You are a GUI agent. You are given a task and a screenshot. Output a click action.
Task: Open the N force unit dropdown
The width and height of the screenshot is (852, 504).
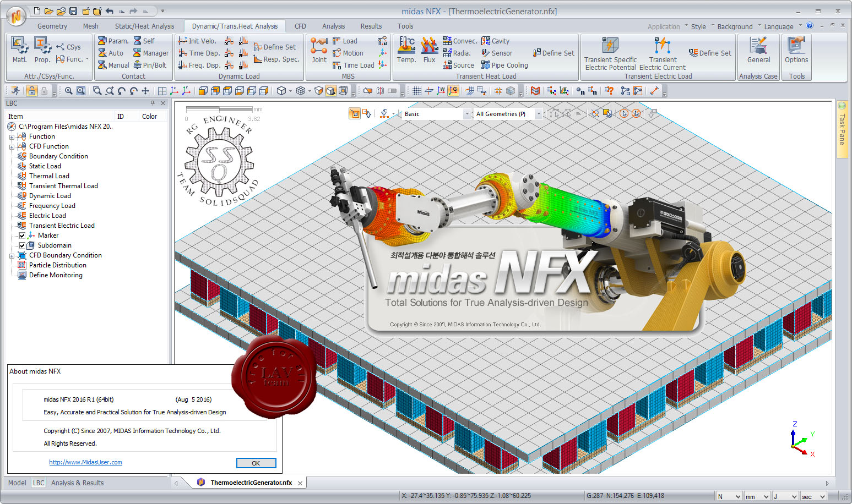729,496
